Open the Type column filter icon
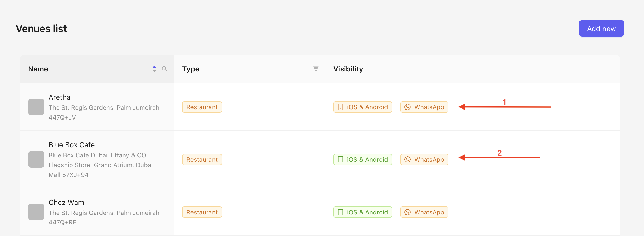 [316, 69]
